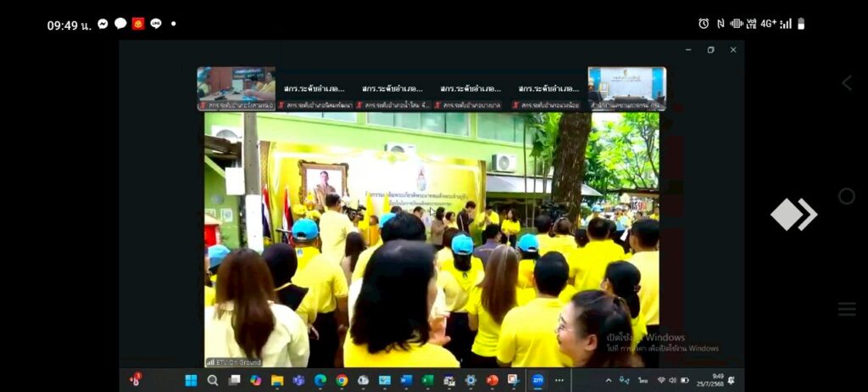Click the Android back chevron
Screen dimensions: 868x392
pyautogui.click(x=846, y=82)
